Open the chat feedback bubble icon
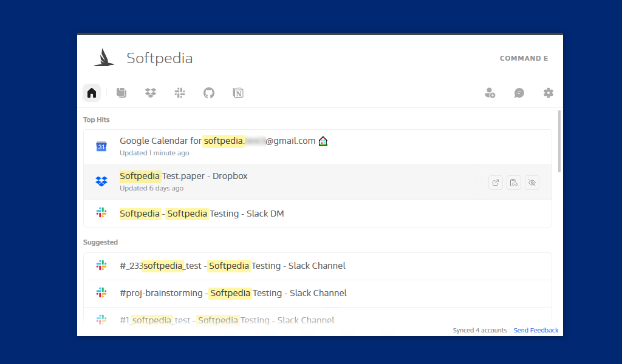This screenshot has height=364, width=622. click(519, 93)
